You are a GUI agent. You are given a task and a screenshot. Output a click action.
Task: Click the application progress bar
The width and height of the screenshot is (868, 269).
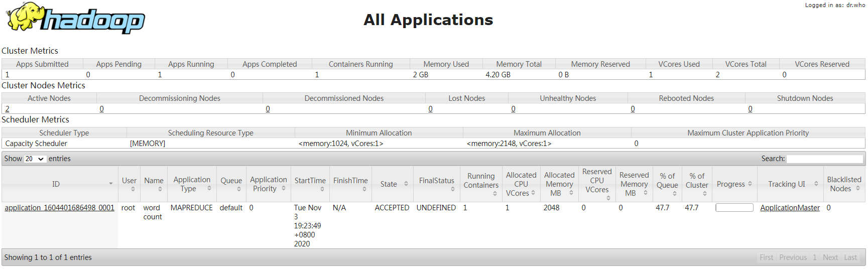734,208
